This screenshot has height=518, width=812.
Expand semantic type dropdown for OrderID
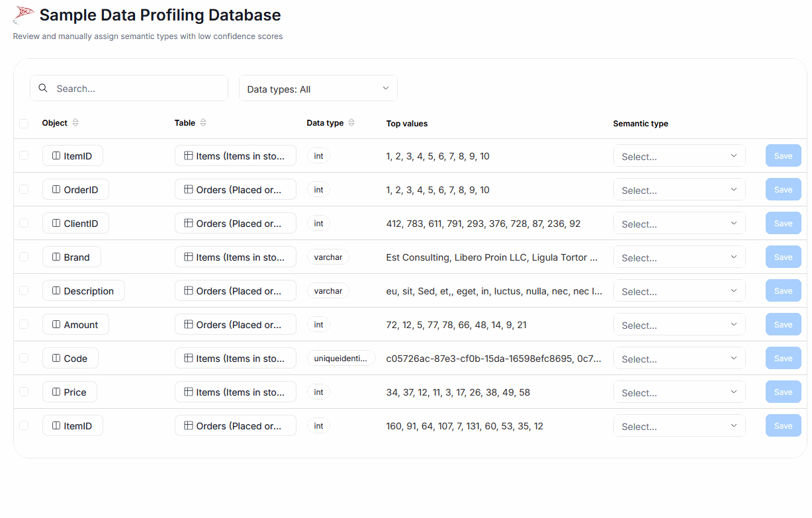pyautogui.click(x=679, y=190)
